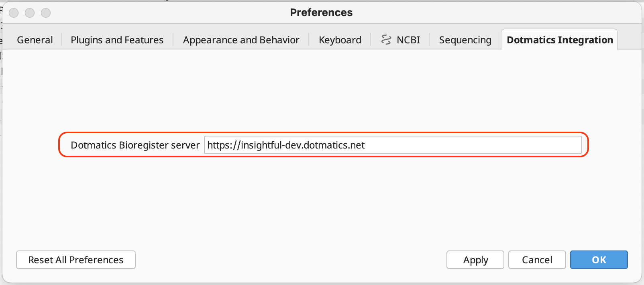The width and height of the screenshot is (644, 285).
Task: Select the URL text insightful-dev.dotmatics.net
Action: coord(285,145)
